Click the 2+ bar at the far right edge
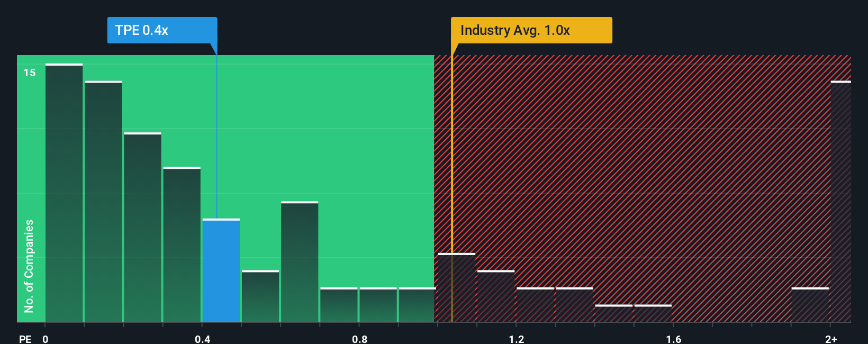This screenshot has height=344, width=868. pos(841,202)
